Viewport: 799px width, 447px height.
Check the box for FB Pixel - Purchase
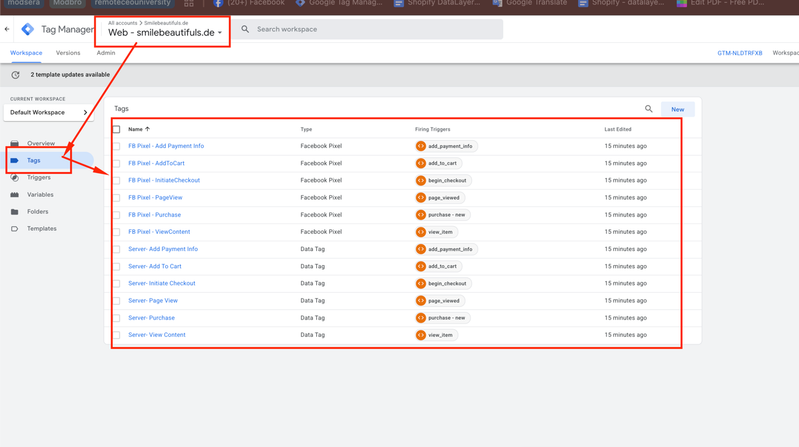click(117, 215)
